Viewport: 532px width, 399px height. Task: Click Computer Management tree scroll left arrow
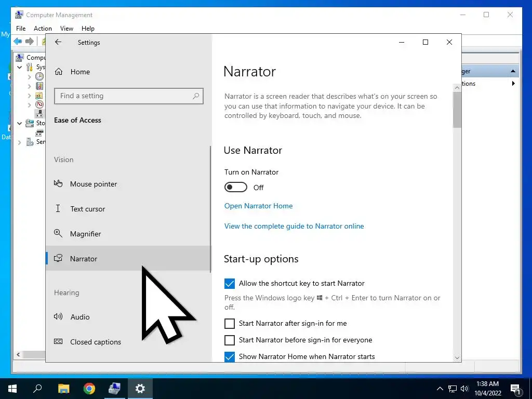(x=18, y=354)
